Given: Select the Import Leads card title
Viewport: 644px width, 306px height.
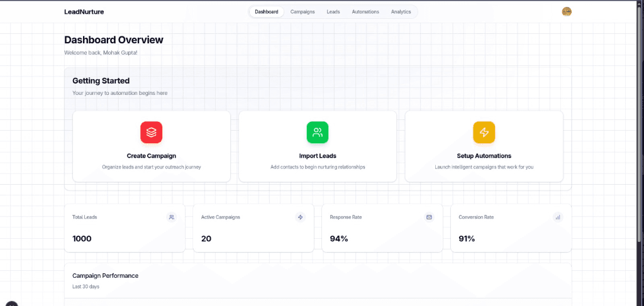Looking at the screenshot, I should (x=318, y=156).
